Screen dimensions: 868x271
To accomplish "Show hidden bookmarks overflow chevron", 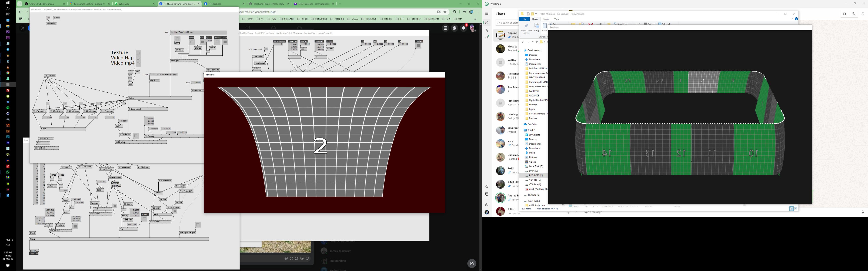I will coord(475,19).
